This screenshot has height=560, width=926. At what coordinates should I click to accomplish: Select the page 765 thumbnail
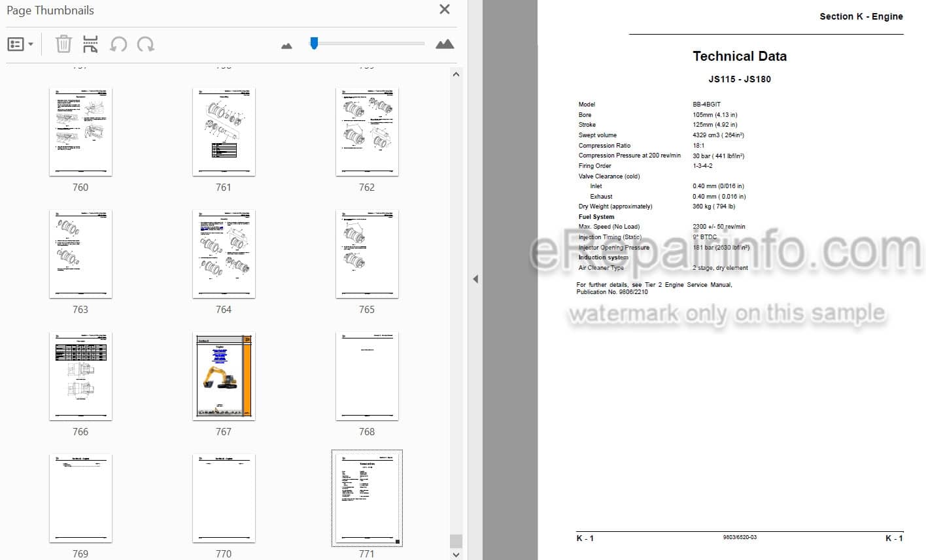click(x=367, y=254)
